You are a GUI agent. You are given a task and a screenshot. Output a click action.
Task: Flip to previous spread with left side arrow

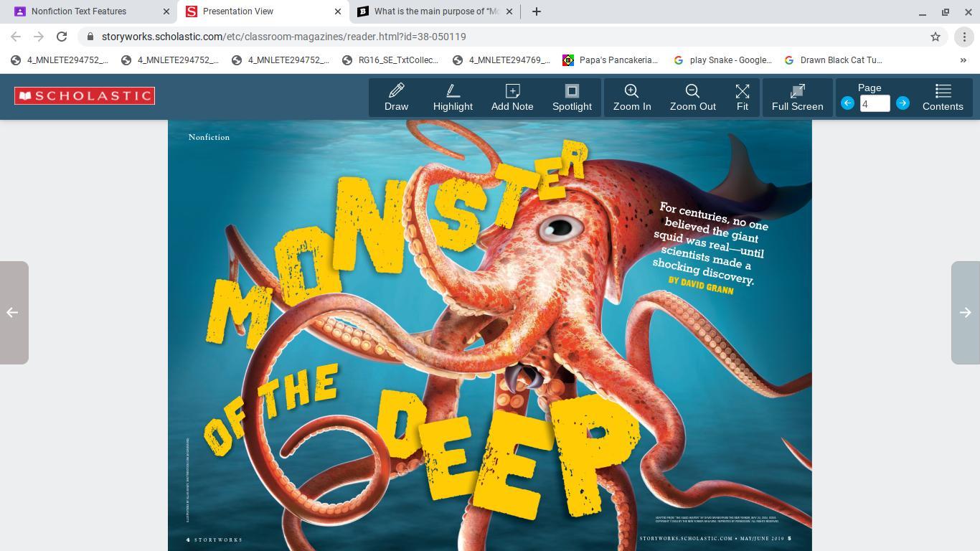click(14, 313)
